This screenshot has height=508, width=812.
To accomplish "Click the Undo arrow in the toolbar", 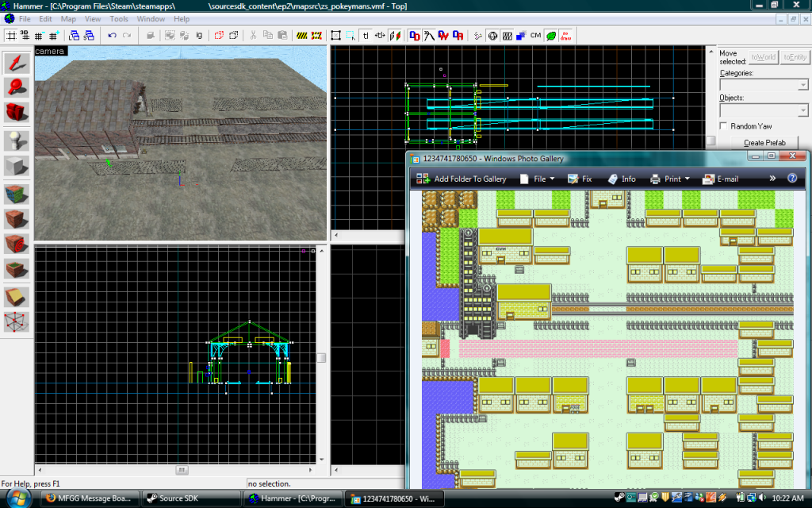I will 112,36.
